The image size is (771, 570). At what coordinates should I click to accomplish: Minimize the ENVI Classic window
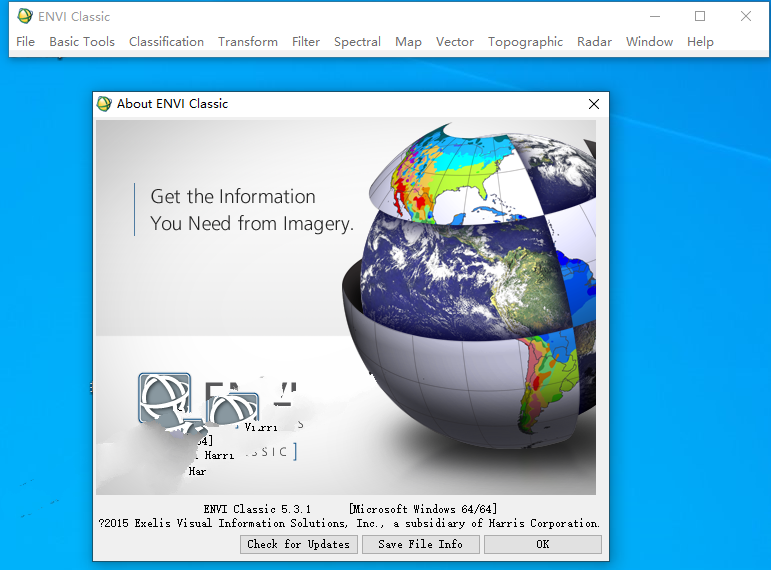(x=654, y=16)
